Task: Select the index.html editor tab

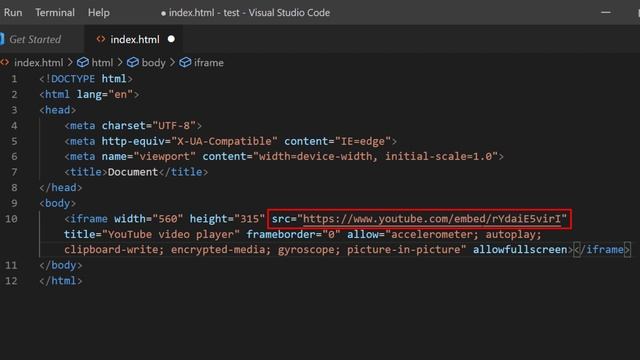Action: 134,40
